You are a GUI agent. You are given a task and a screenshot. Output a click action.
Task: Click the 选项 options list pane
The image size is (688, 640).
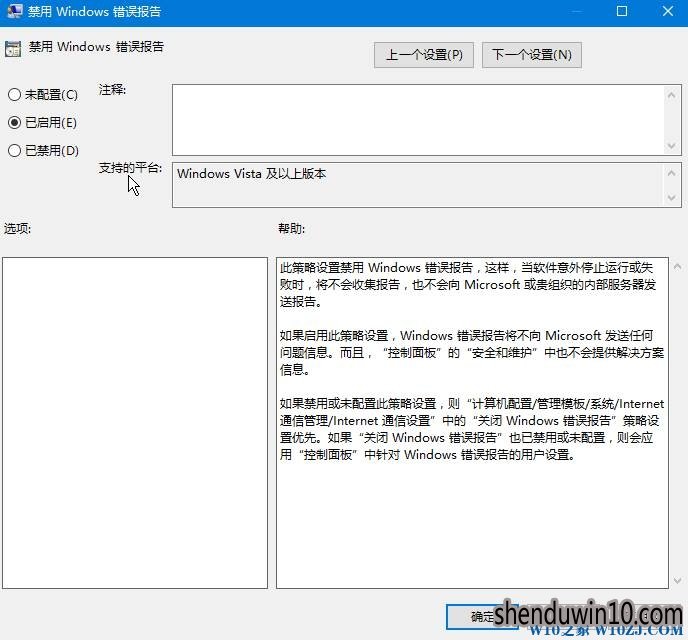pyautogui.click(x=135, y=423)
